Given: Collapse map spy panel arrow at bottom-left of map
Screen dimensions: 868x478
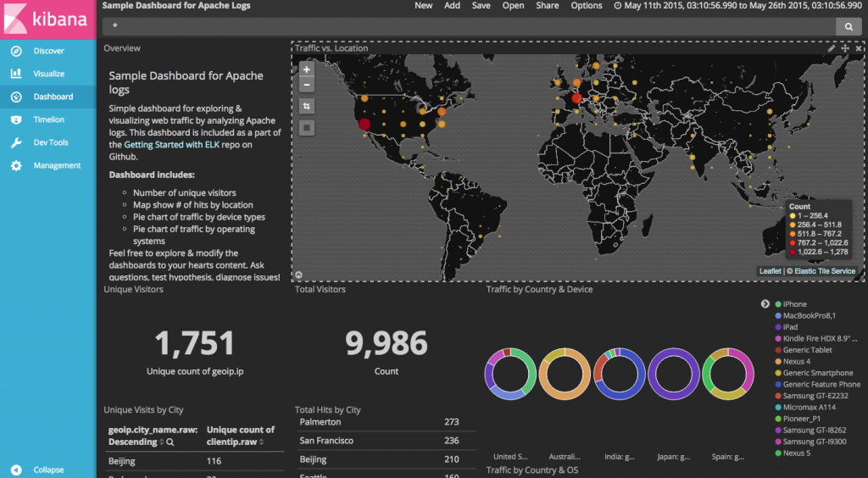Looking at the screenshot, I should tap(299, 275).
